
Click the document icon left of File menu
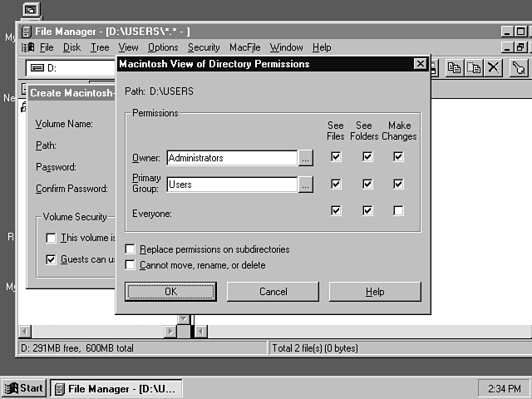tap(27, 47)
